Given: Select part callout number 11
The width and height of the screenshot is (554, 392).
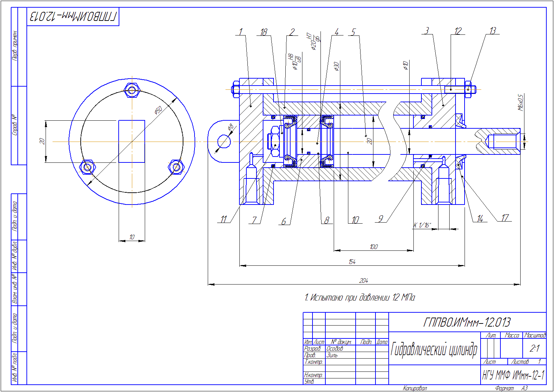Looking at the screenshot, I should point(223,219).
